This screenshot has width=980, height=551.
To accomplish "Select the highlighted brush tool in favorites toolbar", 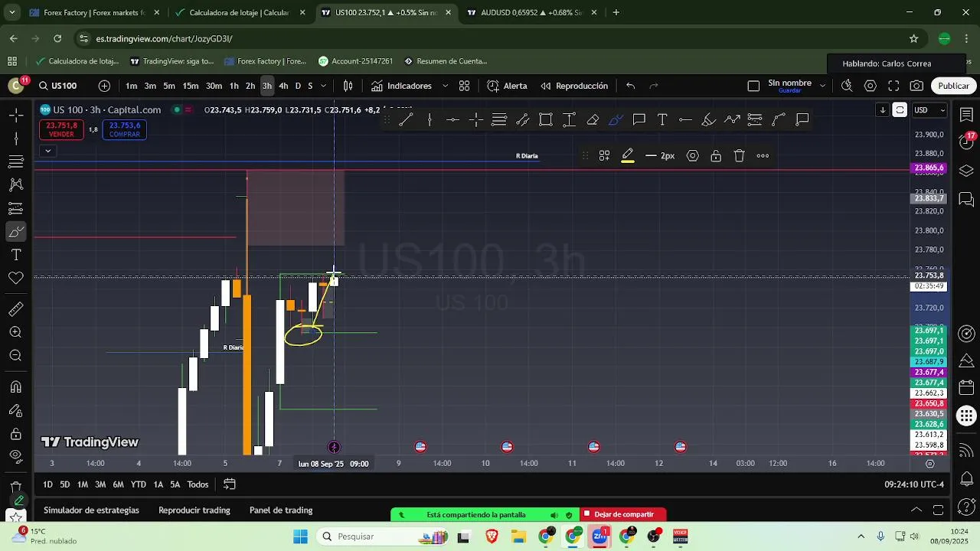I will 616,119.
